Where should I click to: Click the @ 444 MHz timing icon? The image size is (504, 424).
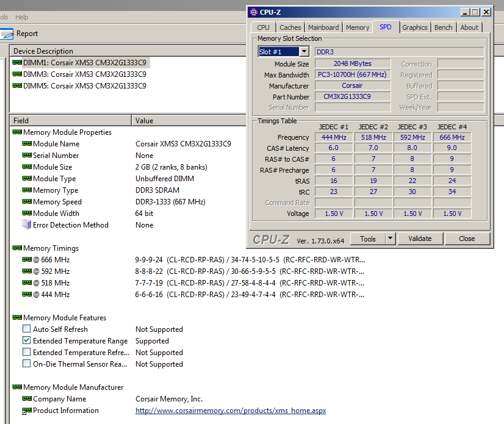[27, 294]
